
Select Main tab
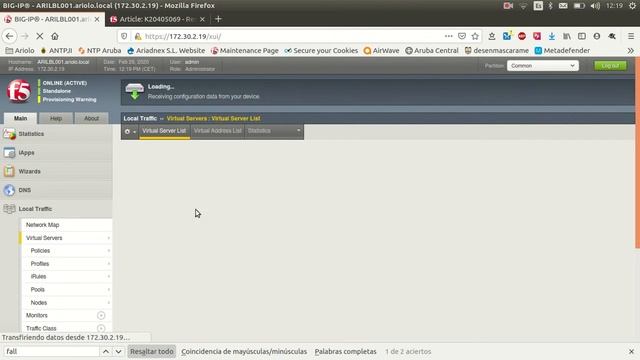point(20,118)
